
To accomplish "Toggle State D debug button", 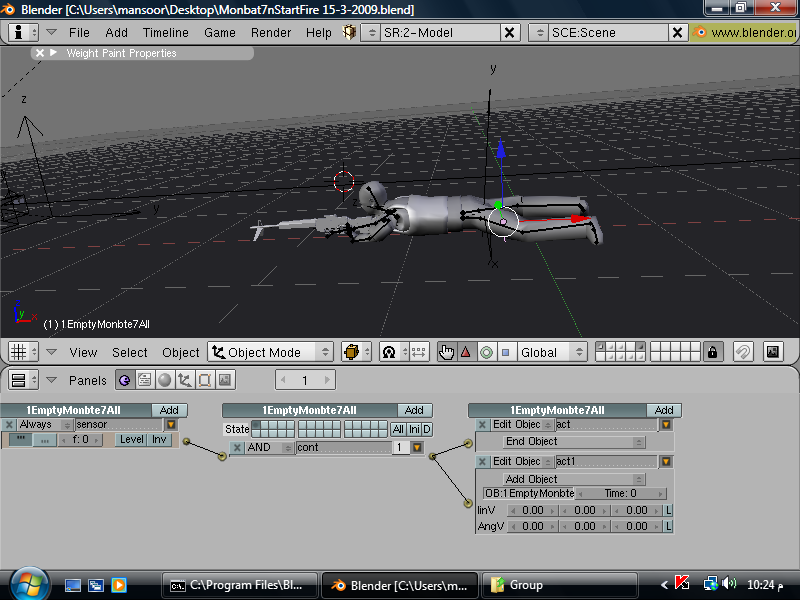I will tap(427, 430).
